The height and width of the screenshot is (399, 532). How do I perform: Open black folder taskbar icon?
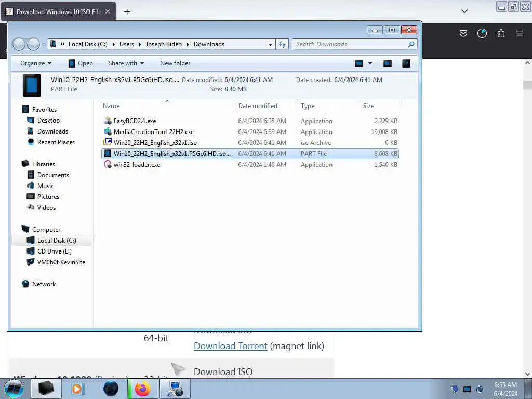tap(46, 389)
